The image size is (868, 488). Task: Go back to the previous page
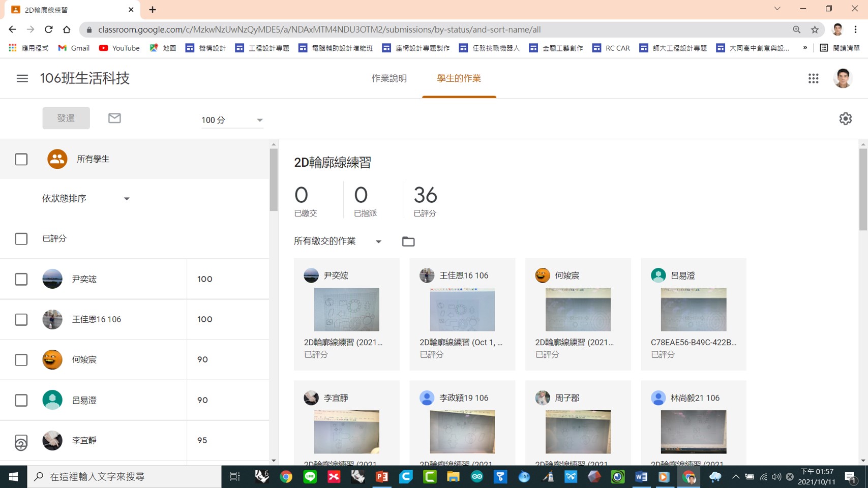point(13,29)
